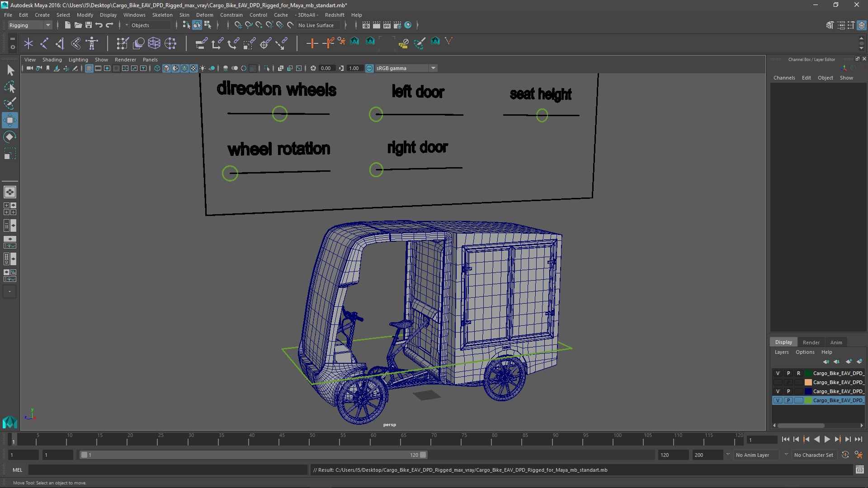Choose the Paint selection tool
Screen dimensions: 868x488
[x=10, y=103]
